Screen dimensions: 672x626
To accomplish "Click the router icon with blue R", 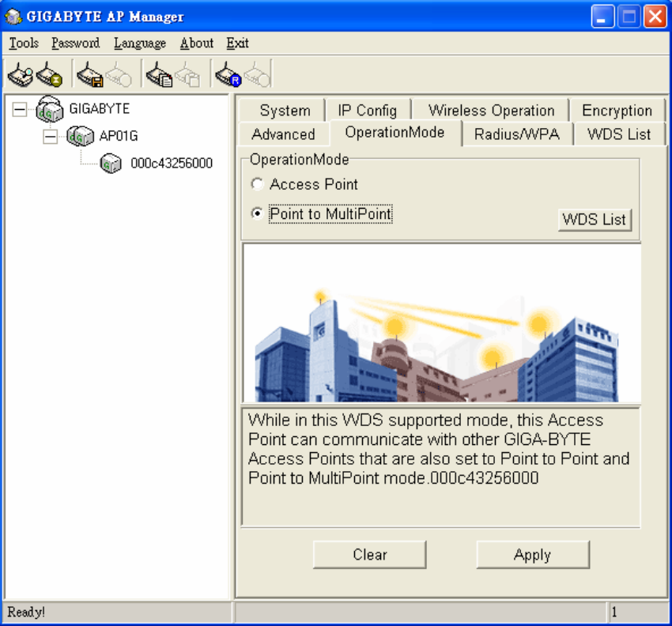I will [x=228, y=74].
